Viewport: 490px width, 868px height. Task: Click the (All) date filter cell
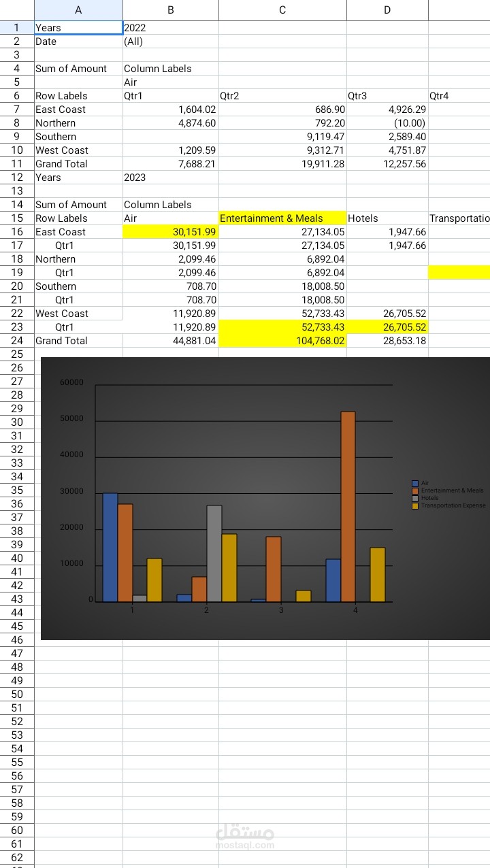click(171, 41)
